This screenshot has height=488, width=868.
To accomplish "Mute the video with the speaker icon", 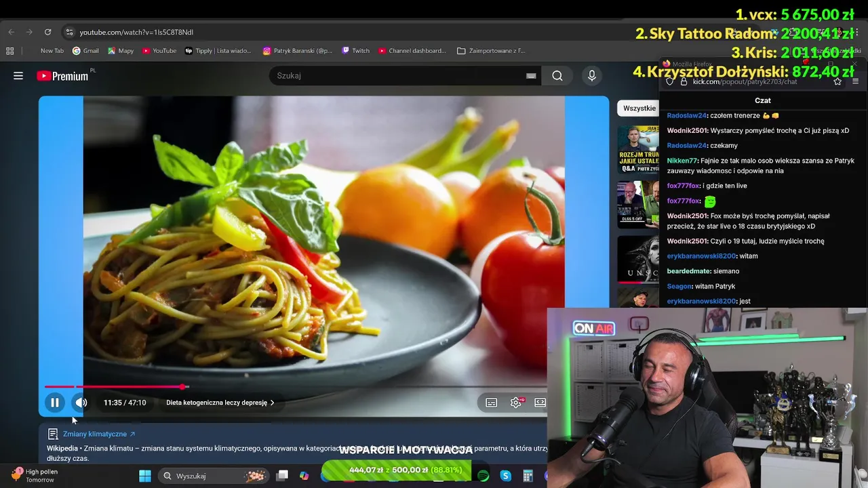I will 81,403.
